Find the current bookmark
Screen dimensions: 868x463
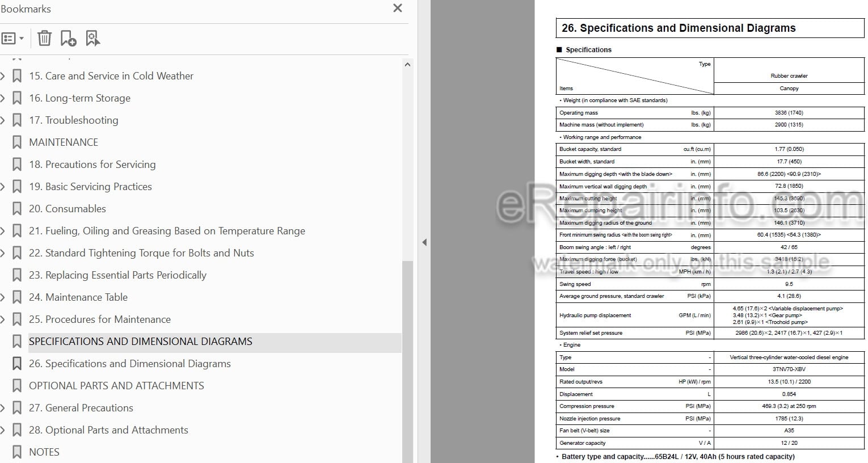92,39
